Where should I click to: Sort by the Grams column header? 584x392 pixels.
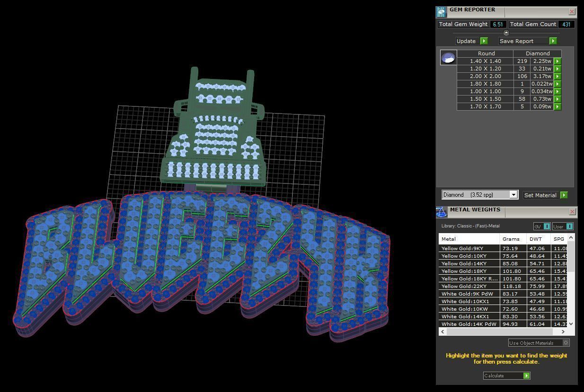[513, 239]
